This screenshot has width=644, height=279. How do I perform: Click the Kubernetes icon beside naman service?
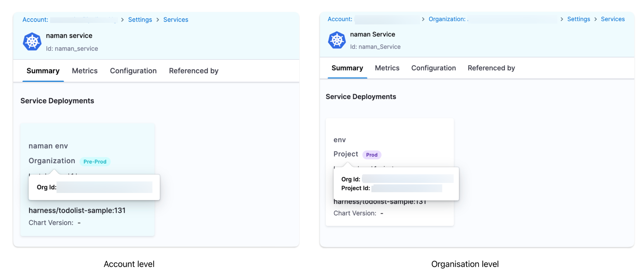click(x=32, y=42)
